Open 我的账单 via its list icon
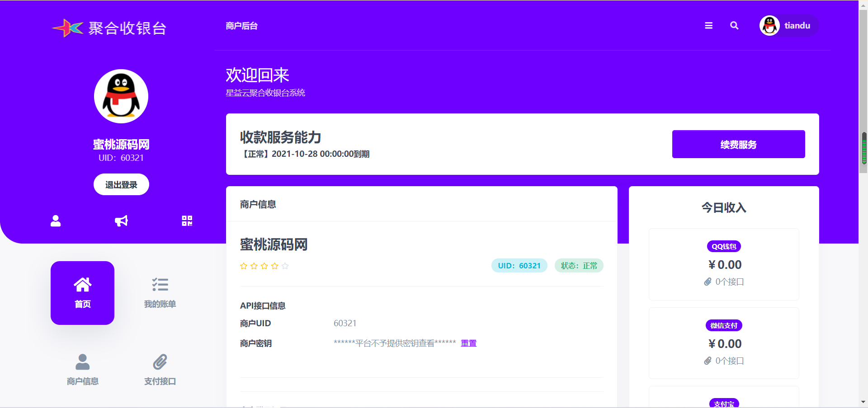The width and height of the screenshot is (868, 408). click(x=160, y=283)
